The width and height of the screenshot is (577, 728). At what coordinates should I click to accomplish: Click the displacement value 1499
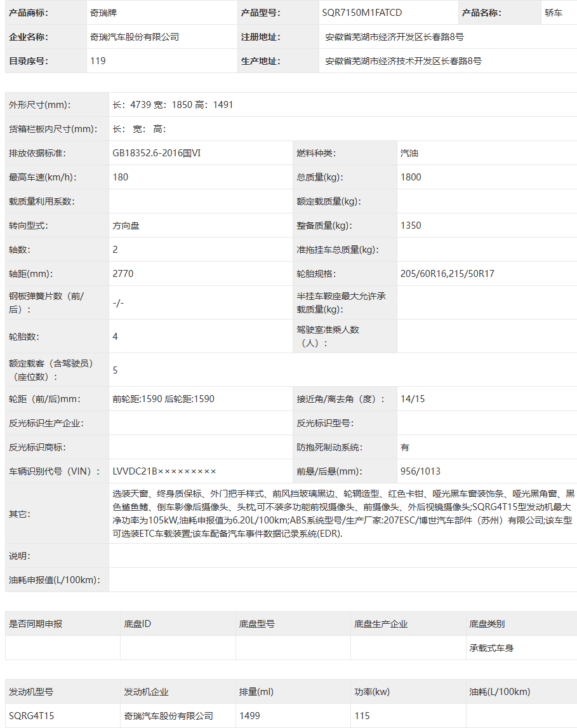coord(249,716)
